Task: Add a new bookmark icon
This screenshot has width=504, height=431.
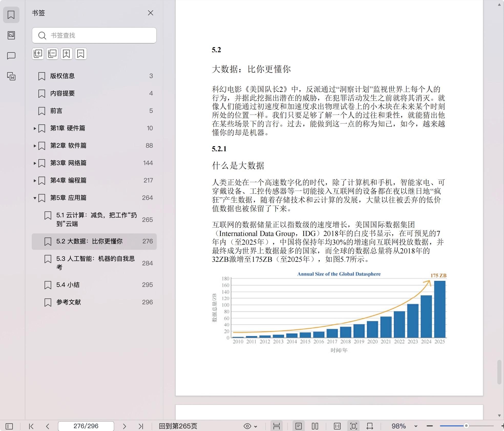Action: click(x=66, y=54)
